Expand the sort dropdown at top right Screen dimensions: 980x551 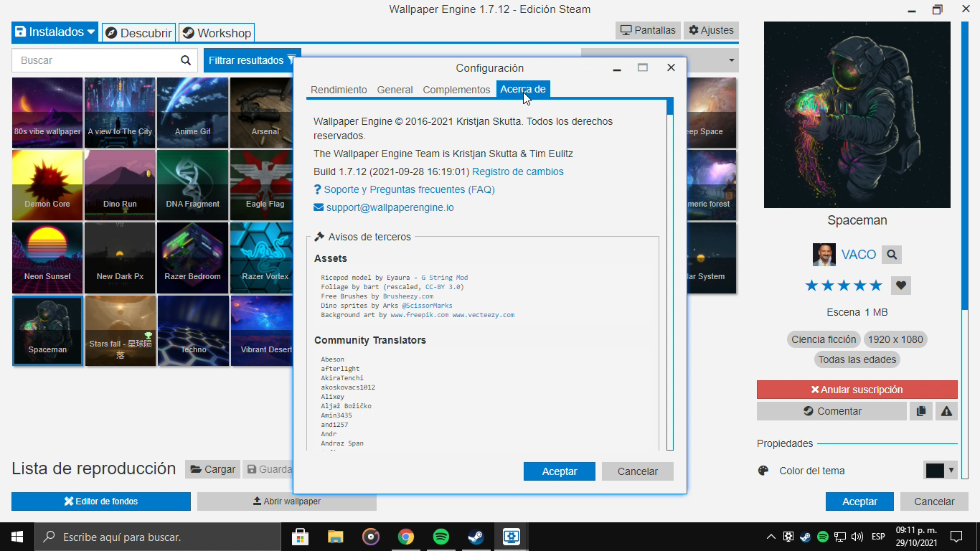coord(731,60)
